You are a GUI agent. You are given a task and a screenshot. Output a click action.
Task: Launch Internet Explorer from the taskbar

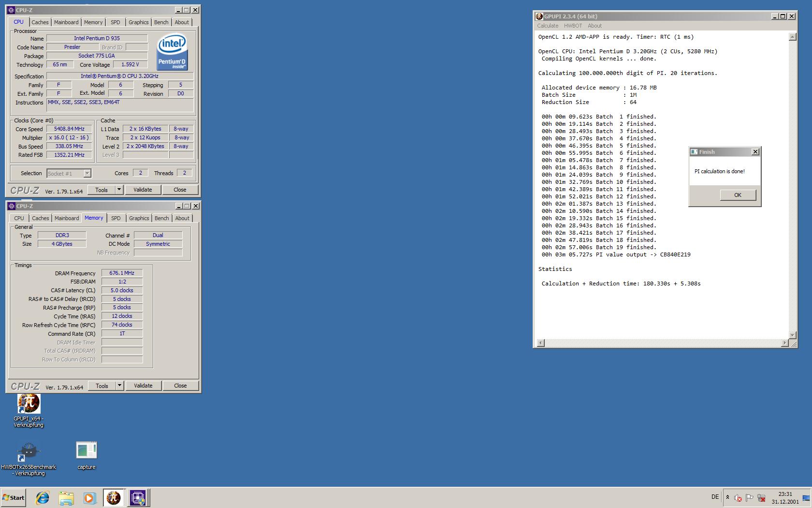point(43,497)
